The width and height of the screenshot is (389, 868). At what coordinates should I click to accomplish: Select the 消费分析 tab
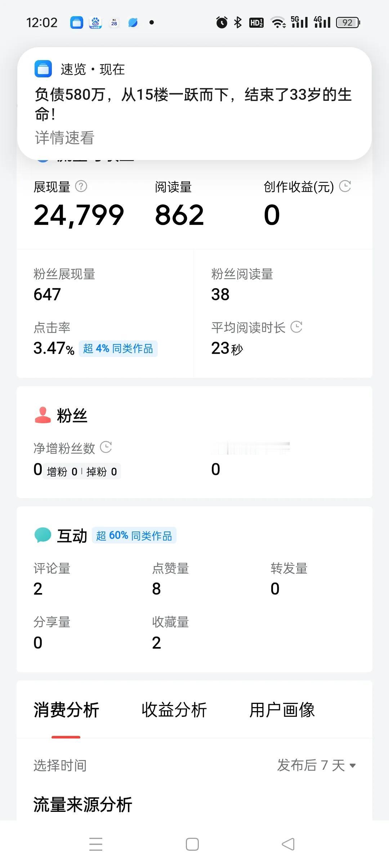(x=66, y=710)
